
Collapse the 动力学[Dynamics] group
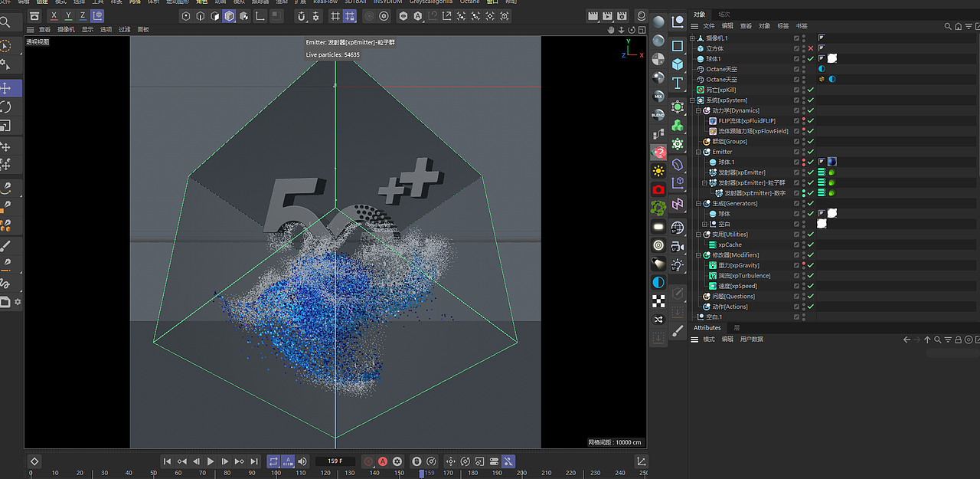pyautogui.click(x=698, y=110)
